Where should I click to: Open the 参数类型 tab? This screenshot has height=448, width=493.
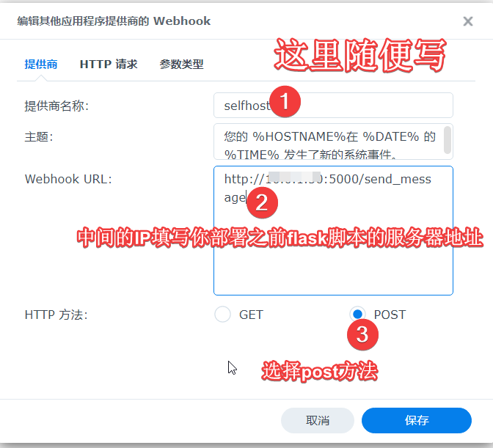(181, 64)
